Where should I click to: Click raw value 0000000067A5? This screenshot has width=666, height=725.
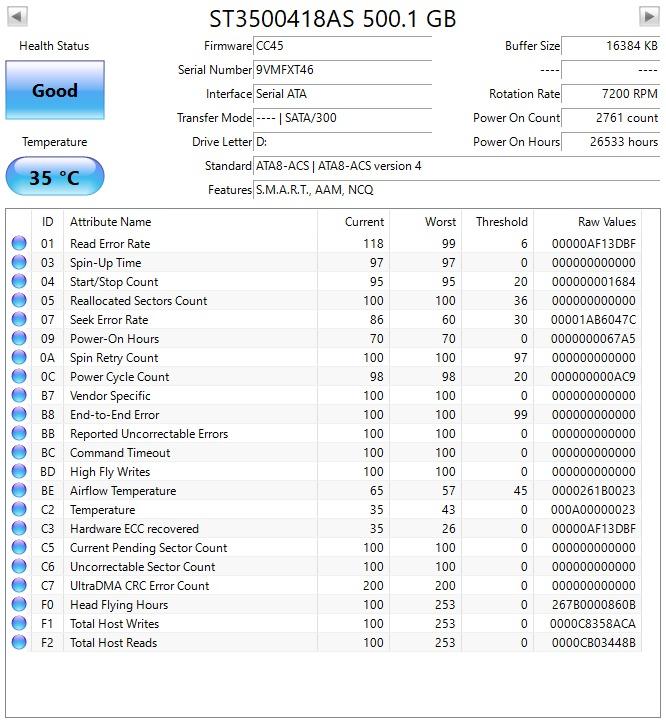point(593,338)
